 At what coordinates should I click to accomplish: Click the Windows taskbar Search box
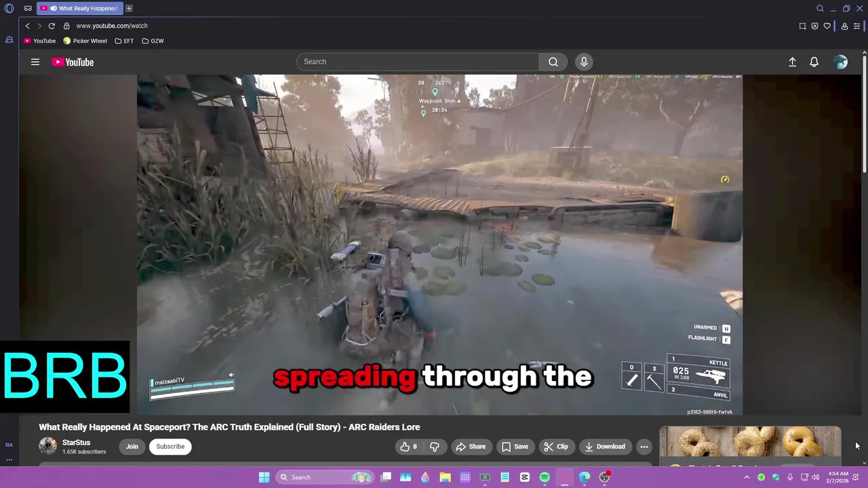click(325, 477)
